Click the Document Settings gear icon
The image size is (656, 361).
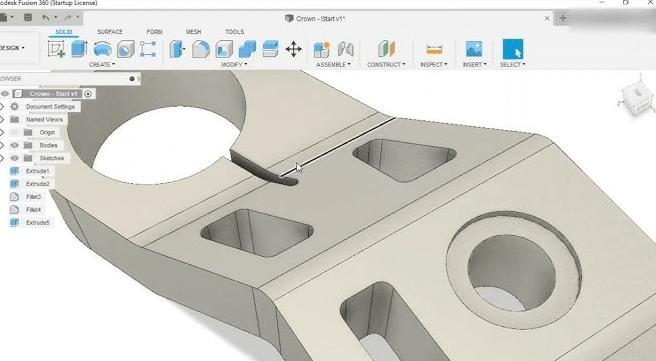pos(15,107)
